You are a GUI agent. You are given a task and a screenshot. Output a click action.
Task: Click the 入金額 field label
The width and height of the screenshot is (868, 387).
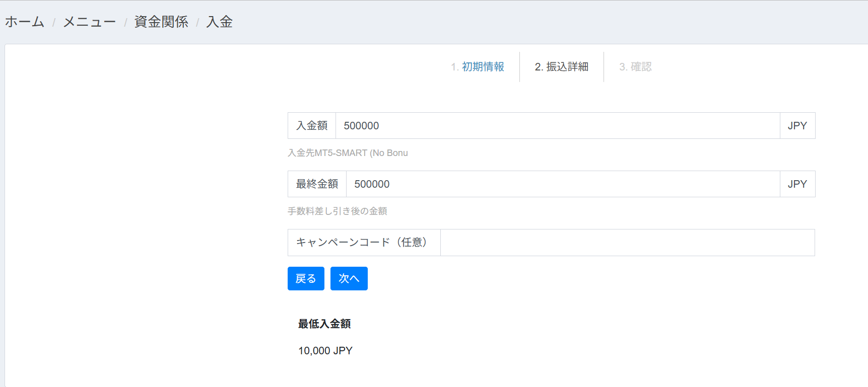click(x=312, y=126)
